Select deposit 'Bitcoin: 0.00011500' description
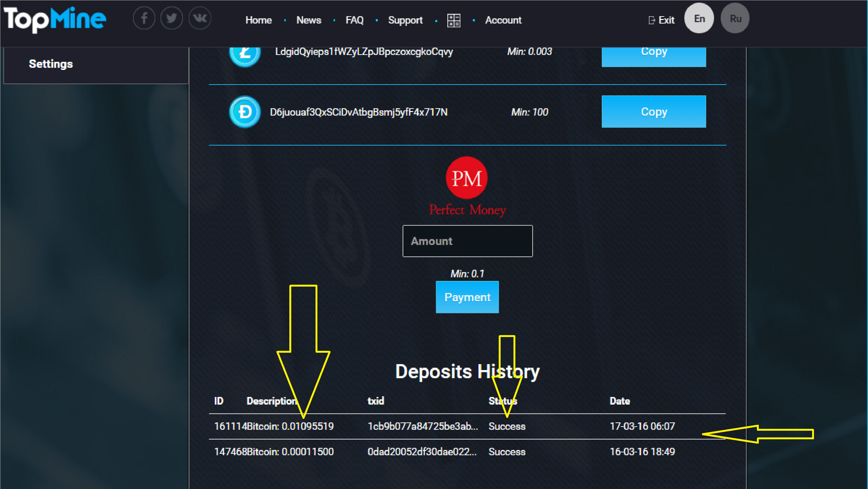868x489 pixels. click(x=290, y=452)
